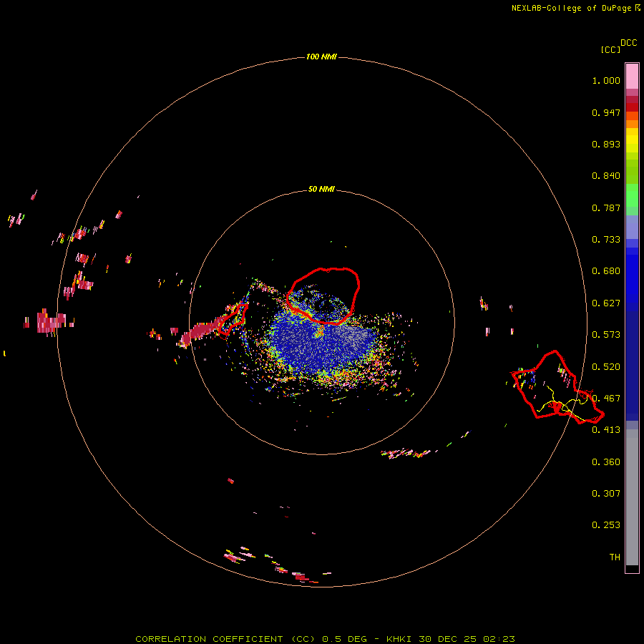This screenshot has height=644, width=644.
Task: Click the 0.733 scale value
Action: pyautogui.click(x=606, y=240)
